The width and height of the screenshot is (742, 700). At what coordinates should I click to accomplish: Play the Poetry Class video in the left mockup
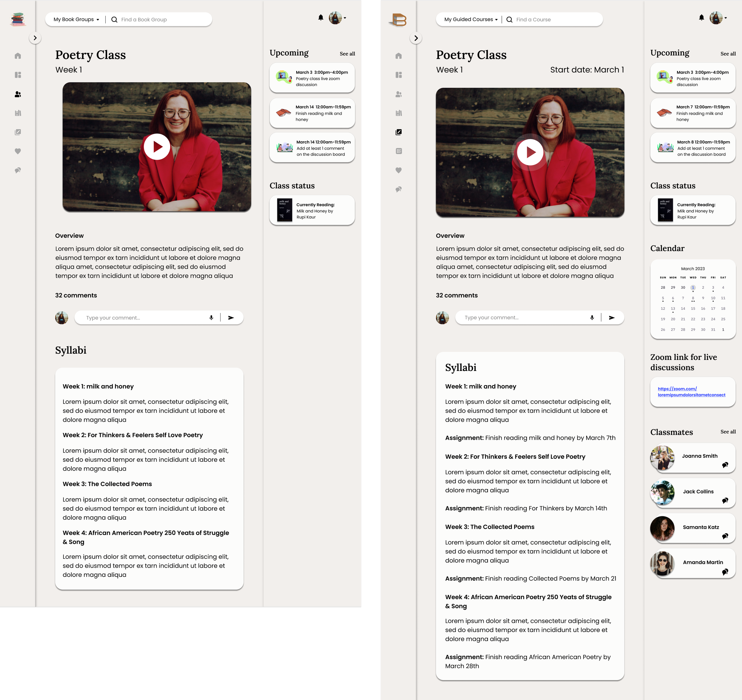tap(157, 147)
